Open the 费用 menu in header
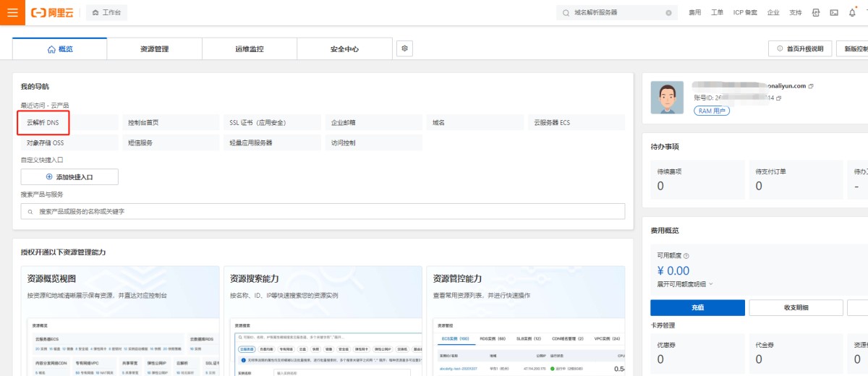Viewport: 868px width, 376px height. 695,13
